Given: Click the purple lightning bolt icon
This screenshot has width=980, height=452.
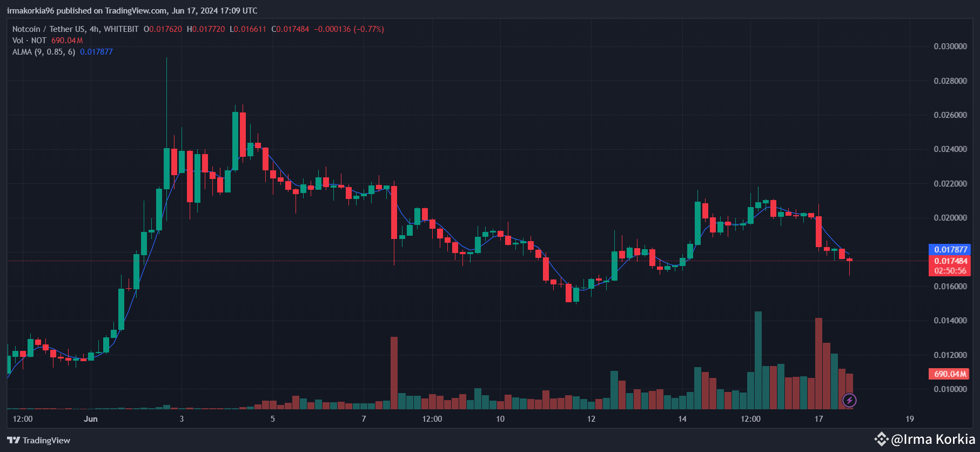Looking at the screenshot, I should click(849, 400).
